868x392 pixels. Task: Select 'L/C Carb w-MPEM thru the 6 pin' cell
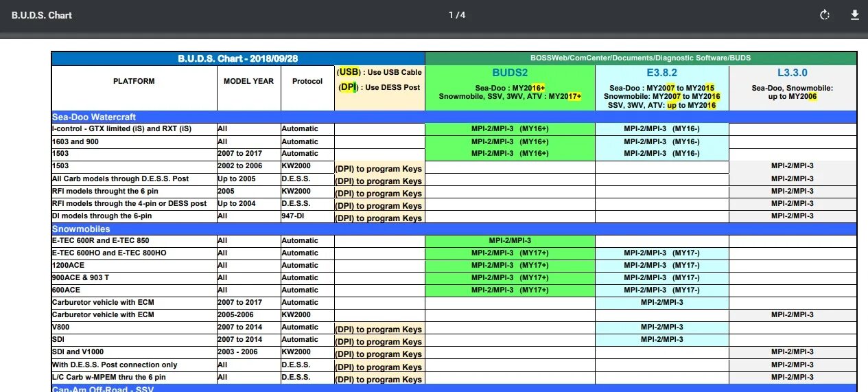point(134,377)
